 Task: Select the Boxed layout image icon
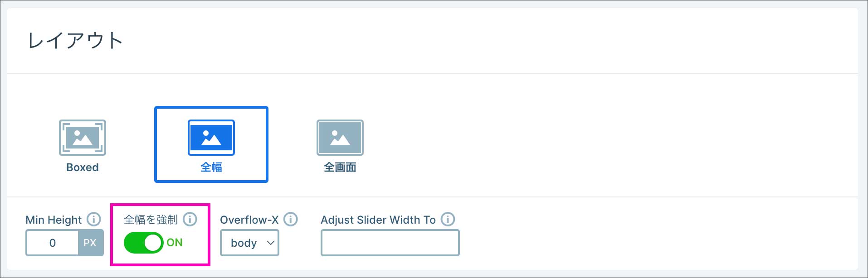(82, 137)
